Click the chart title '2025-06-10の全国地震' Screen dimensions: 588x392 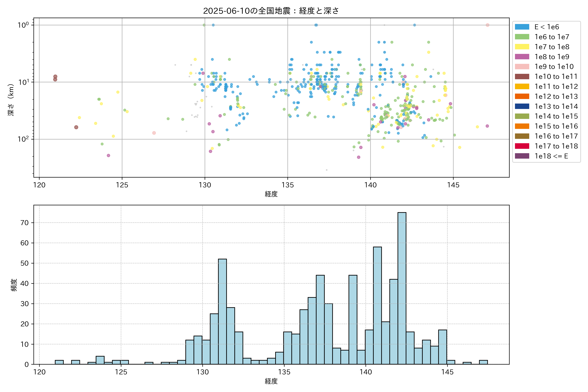[x=271, y=11]
